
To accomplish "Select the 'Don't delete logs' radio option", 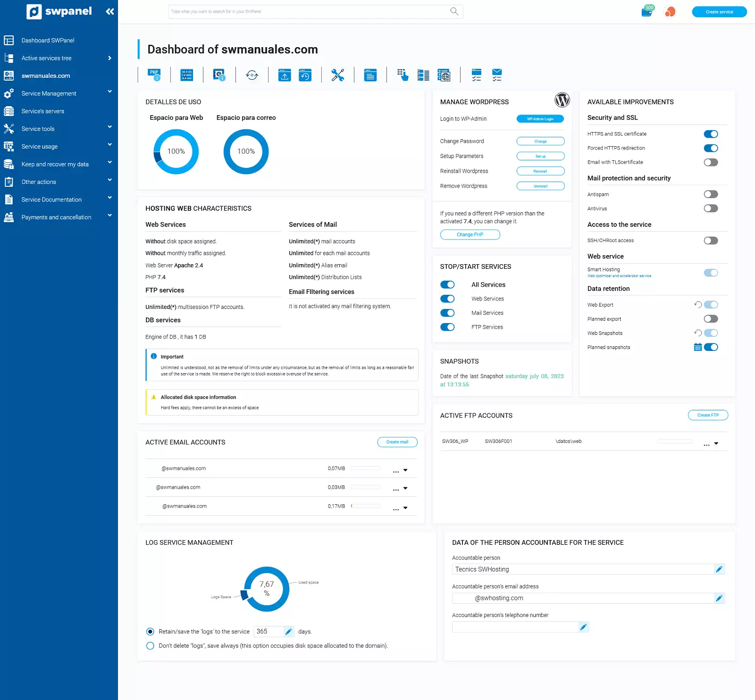I will point(150,646).
